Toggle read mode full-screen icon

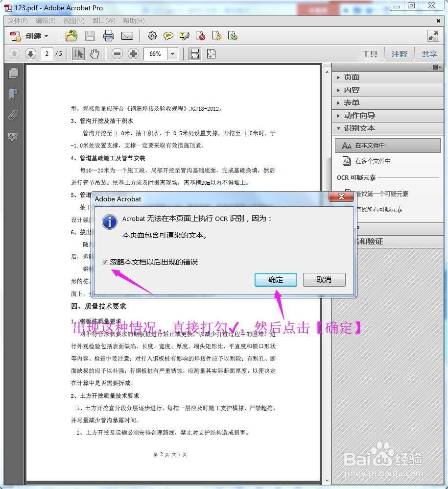click(x=433, y=36)
